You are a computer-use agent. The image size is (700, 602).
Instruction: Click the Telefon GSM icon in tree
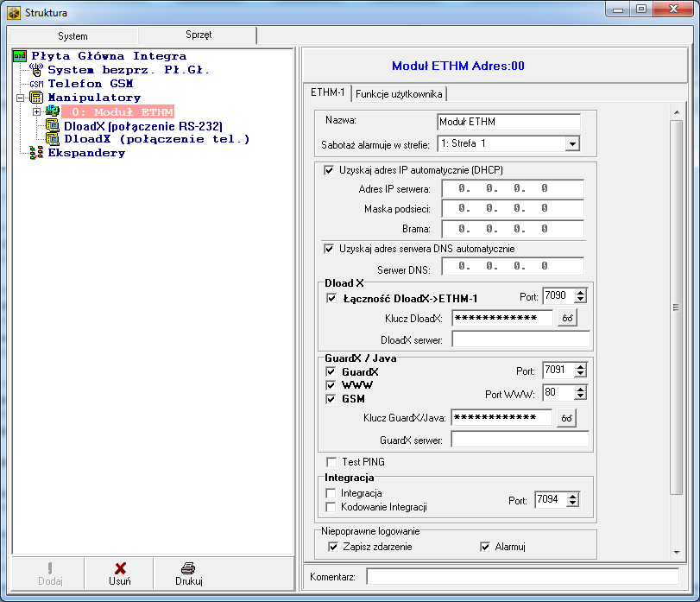click(35, 84)
